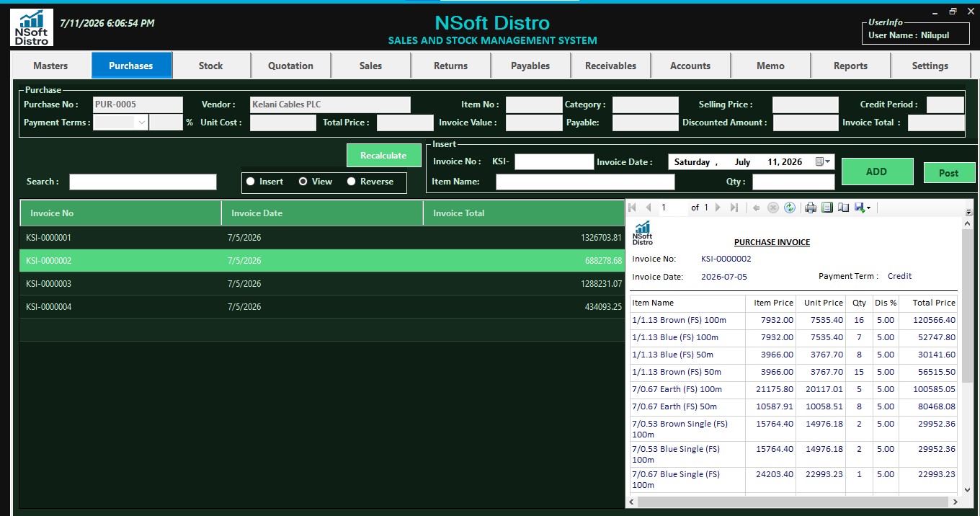Open the Masters tab
The height and width of the screenshot is (516, 980).
click(50, 66)
